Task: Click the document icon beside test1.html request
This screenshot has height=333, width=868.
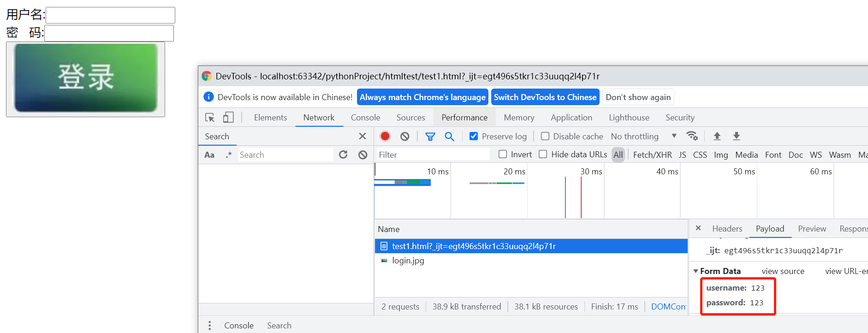Action: point(384,246)
